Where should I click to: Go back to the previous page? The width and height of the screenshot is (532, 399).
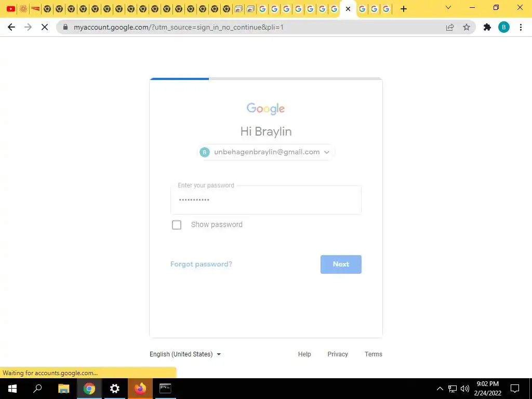(x=11, y=27)
